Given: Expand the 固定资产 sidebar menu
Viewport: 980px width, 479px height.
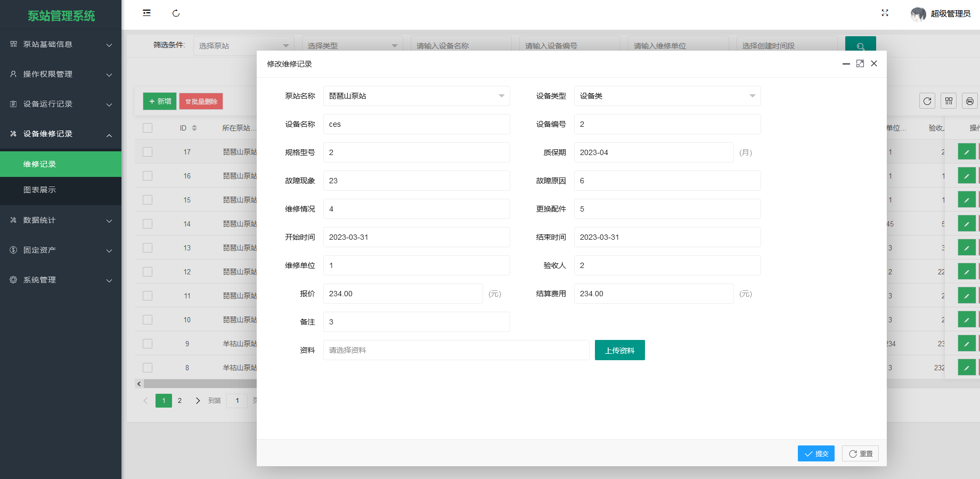Looking at the screenshot, I should [x=61, y=250].
